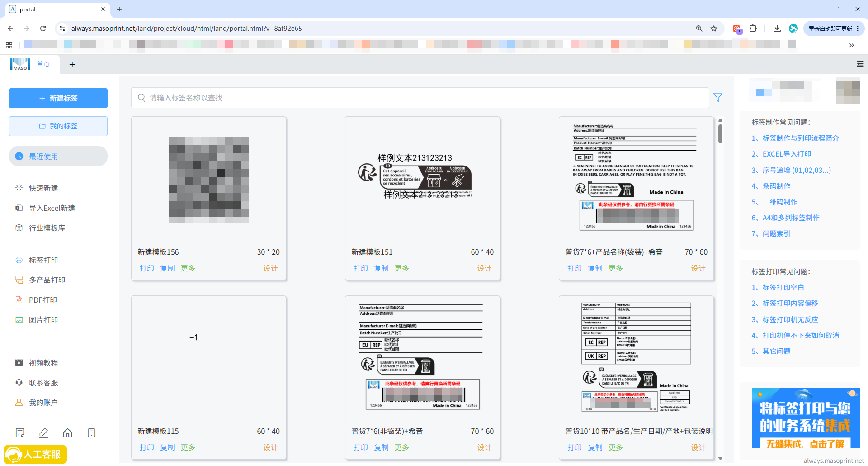868x466 pixels.
Task: Click the home icon in sidebar bottom
Action: (x=67, y=433)
